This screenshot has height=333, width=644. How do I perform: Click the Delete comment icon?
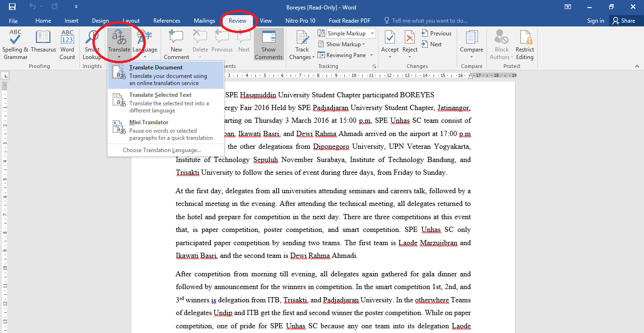[200, 37]
